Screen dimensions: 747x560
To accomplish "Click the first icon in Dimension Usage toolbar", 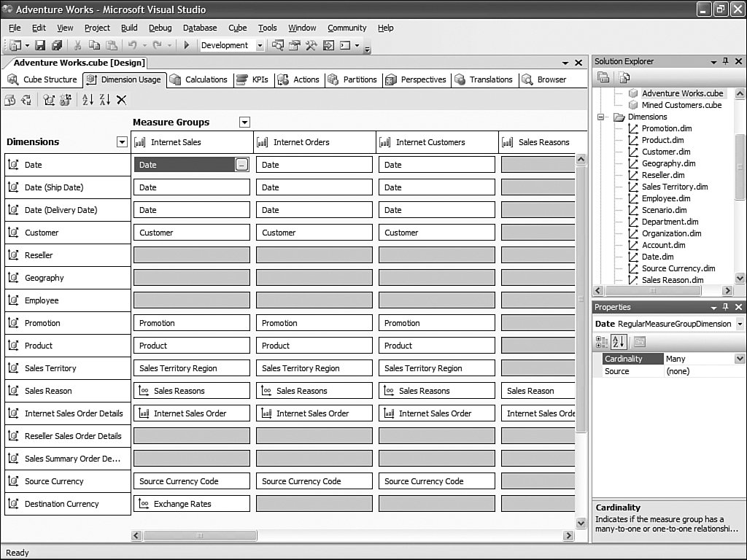I will click(10, 99).
